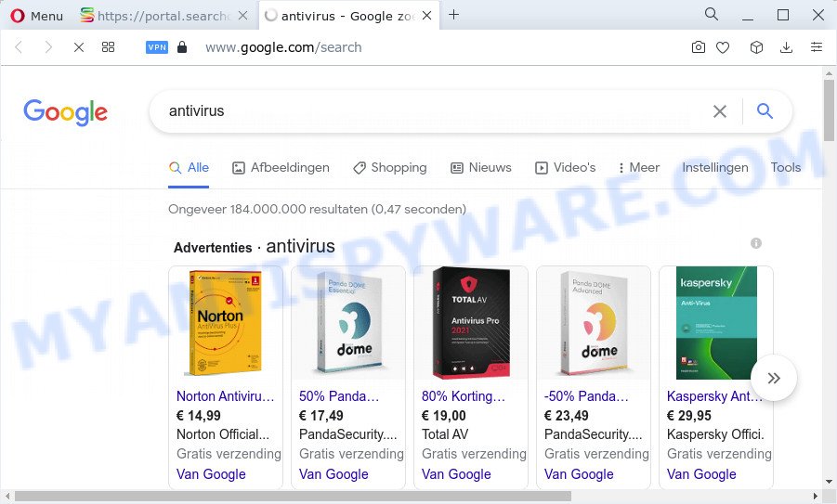The height and width of the screenshot is (504, 837).
Task: Open the Kaspersky Ant... link
Action: pos(714,396)
